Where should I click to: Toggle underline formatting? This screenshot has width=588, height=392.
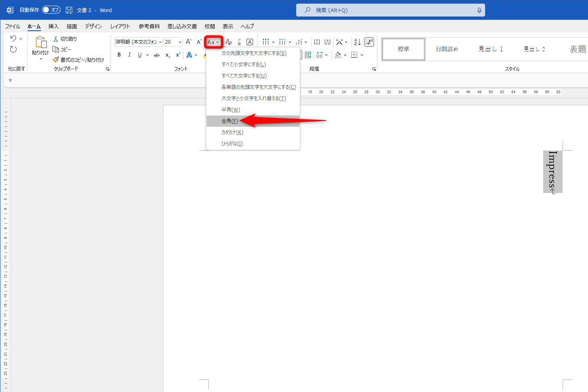click(x=140, y=55)
